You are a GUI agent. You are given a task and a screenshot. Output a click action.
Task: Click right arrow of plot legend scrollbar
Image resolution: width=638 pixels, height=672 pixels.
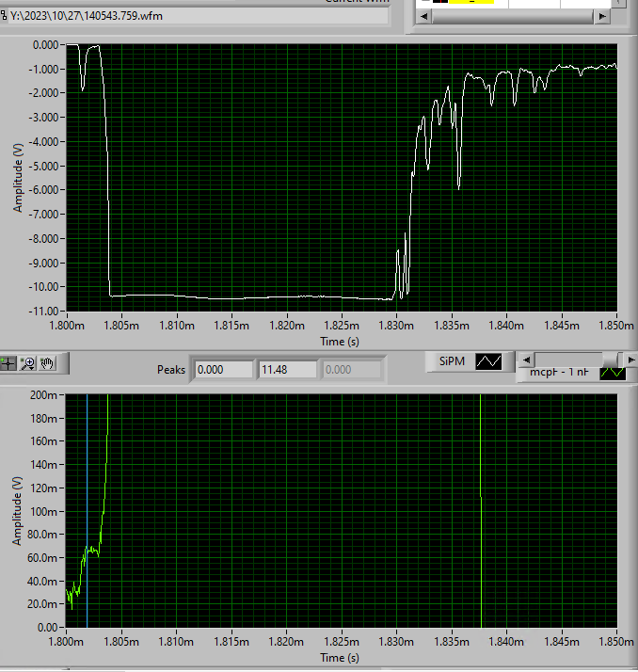630,360
